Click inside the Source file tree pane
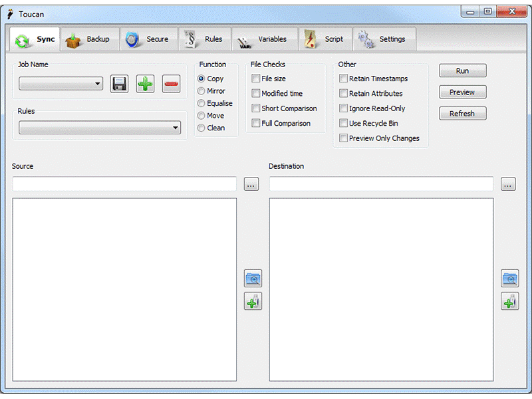Screen dimensions: 532x399 pos(124,290)
